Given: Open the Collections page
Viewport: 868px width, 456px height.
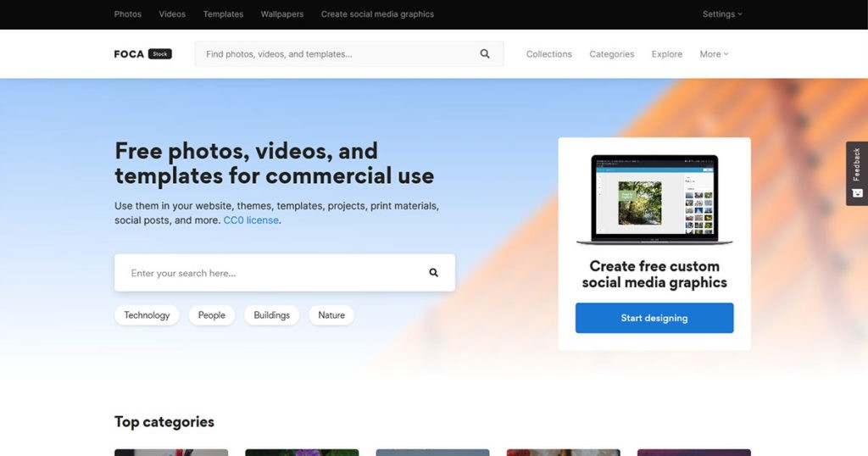Looking at the screenshot, I should [x=549, y=54].
